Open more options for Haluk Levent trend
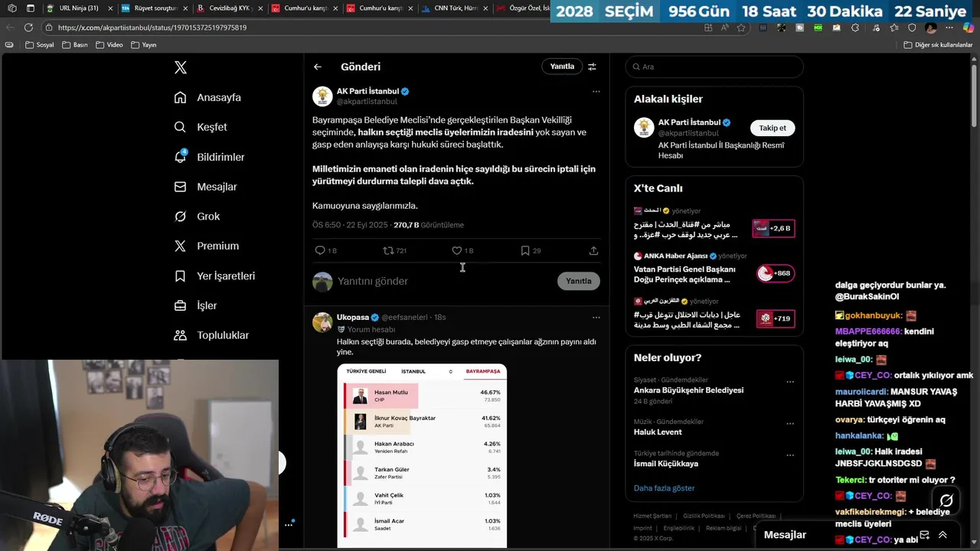This screenshot has height=551, width=980. (x=790, y=423)
